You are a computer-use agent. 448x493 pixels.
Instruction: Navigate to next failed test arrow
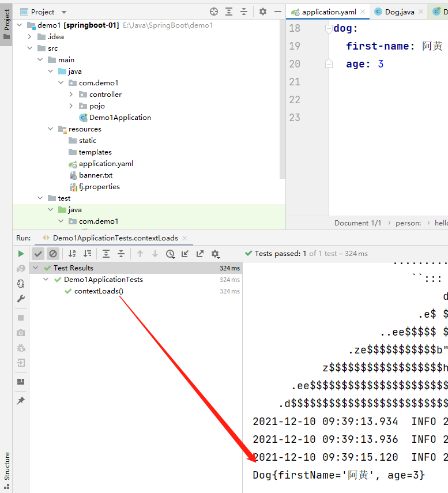(x=155, y=254)
